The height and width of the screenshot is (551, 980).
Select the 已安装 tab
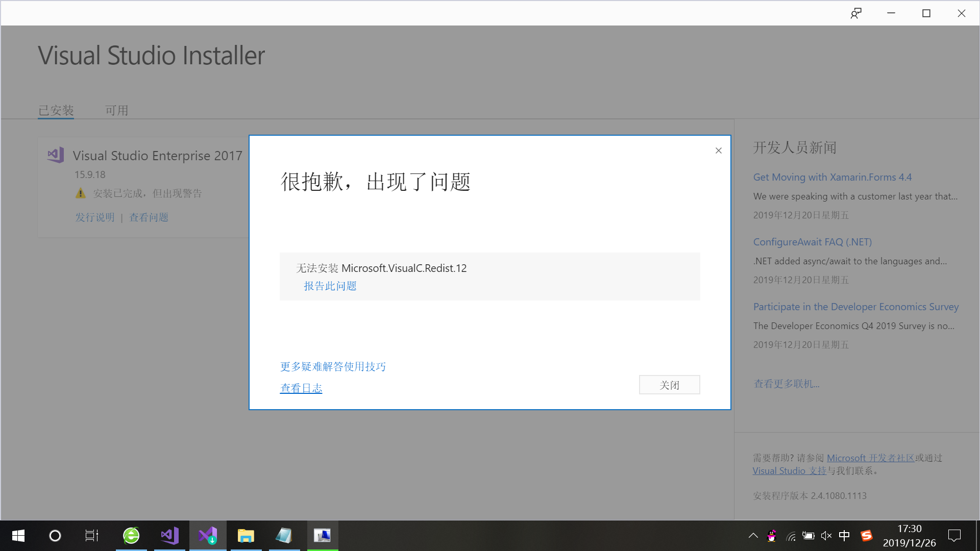pyautogui.click(x=56, y=110)
